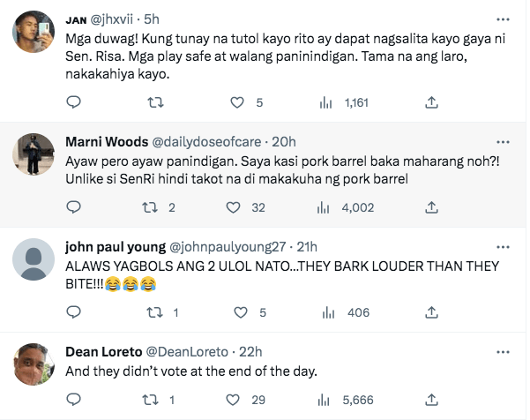Viewport: 530px width, 420px height.
Task: View analytics on JAN's tweet
Action: 325,103
